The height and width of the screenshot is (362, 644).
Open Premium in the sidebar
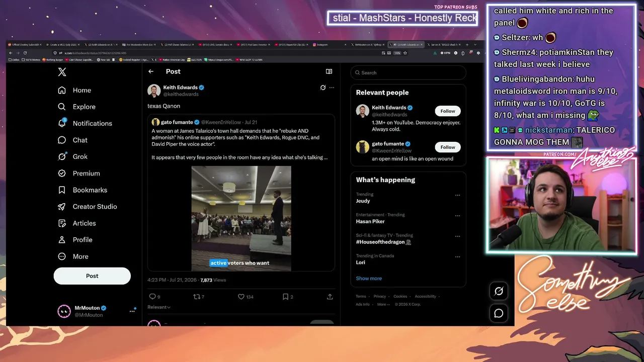pyautogui.click(x=78, y=173)
